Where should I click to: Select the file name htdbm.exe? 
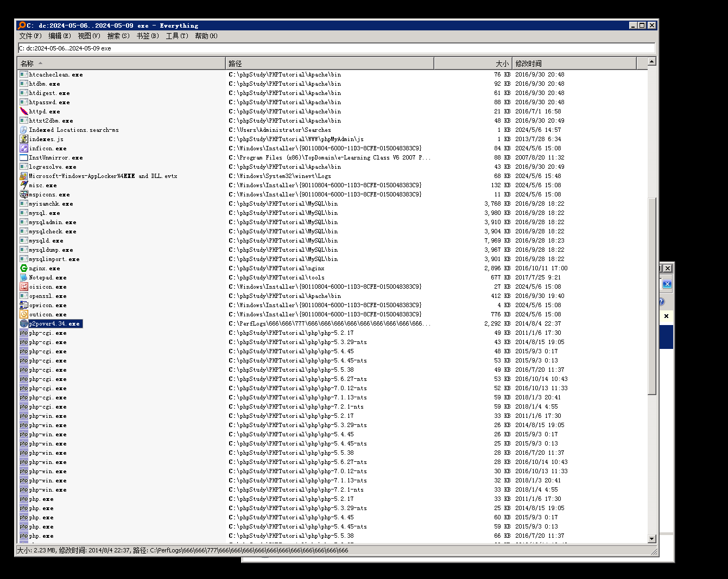pyautogui.click(x=45, y=84)
